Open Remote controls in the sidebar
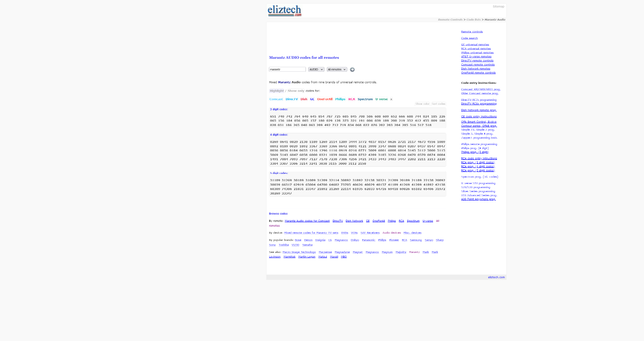Viewport: 644px width, 341px height. (x=472, y=32)
